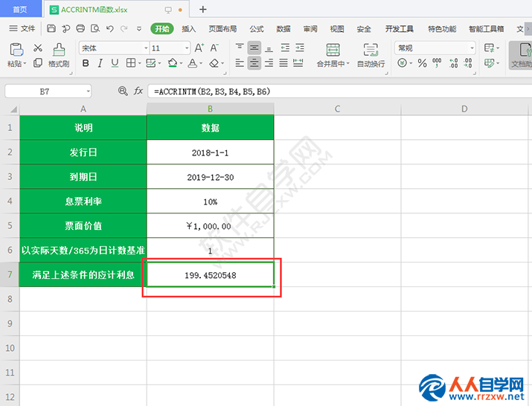Click the font color A icon
The image size is (532, 406).
(x=193, y=63)
